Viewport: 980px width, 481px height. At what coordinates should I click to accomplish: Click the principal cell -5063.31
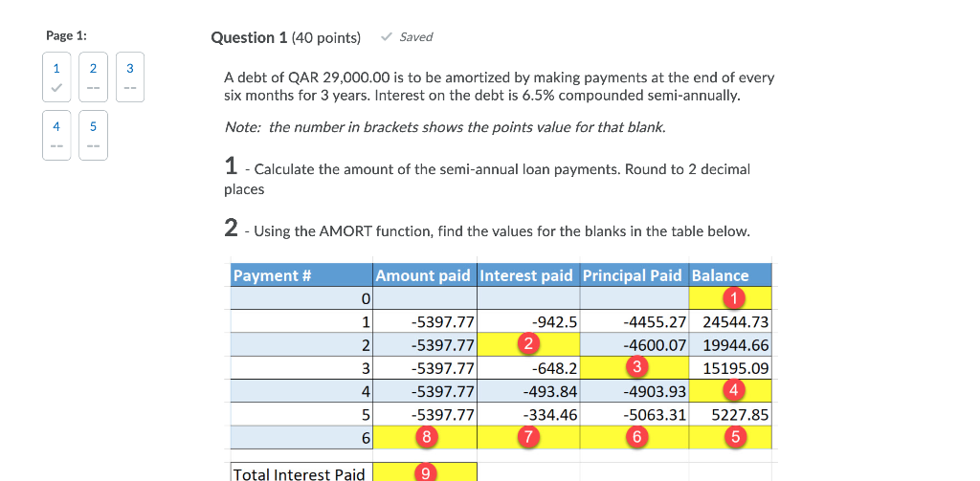[635, 415]
